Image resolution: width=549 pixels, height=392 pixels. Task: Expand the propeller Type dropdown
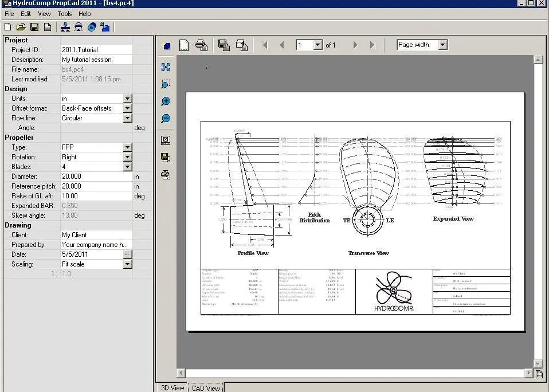click(x=127, y=147)
